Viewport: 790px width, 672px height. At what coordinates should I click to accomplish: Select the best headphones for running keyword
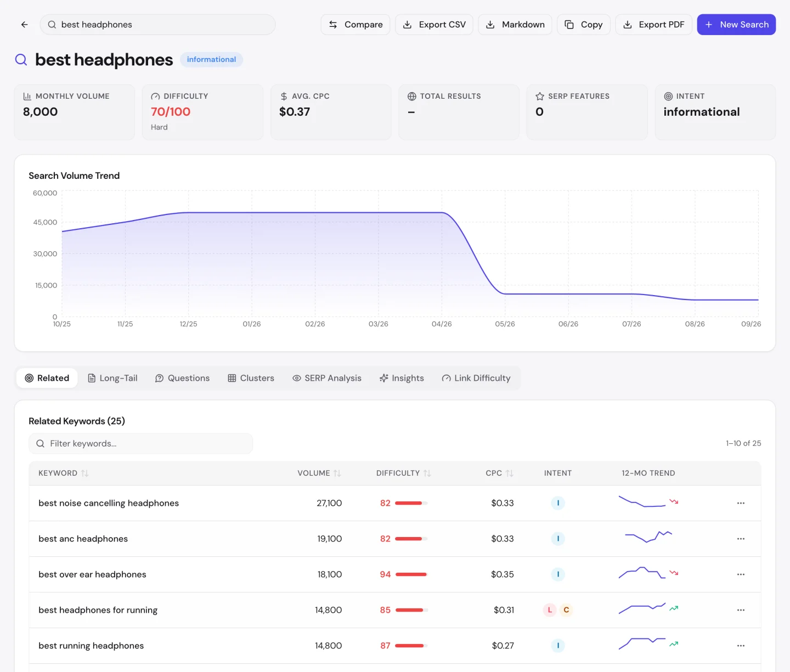pos(98,610)
